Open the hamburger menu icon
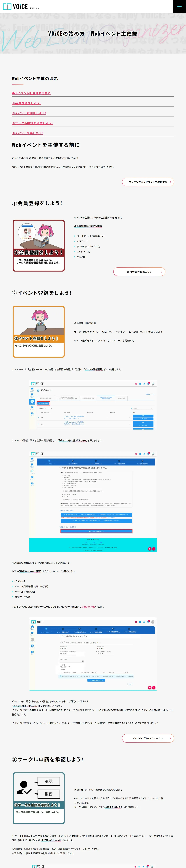This screenshot has width=186, height=868. click(179, 6)
